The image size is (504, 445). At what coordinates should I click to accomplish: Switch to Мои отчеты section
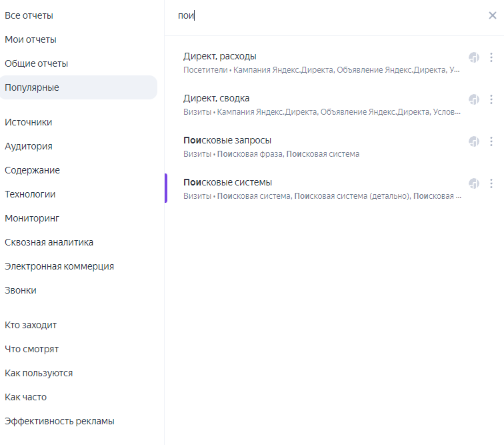(x=31, y=39)
